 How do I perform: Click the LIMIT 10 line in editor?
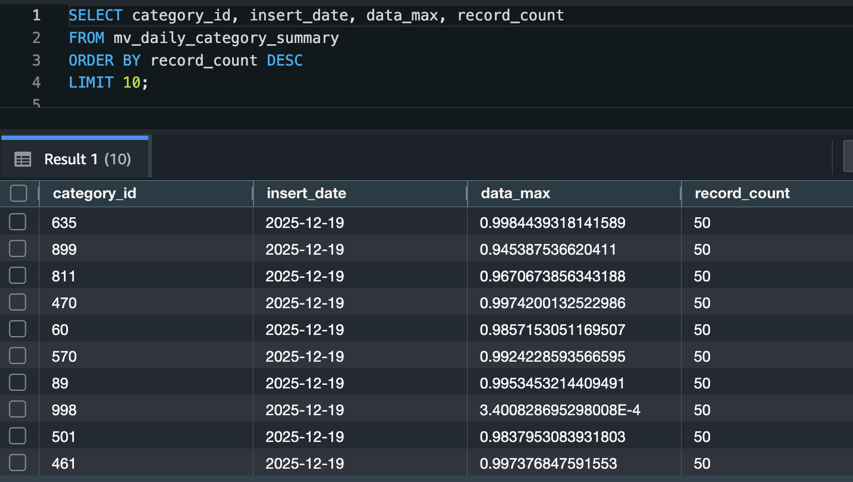click(108, 82)
